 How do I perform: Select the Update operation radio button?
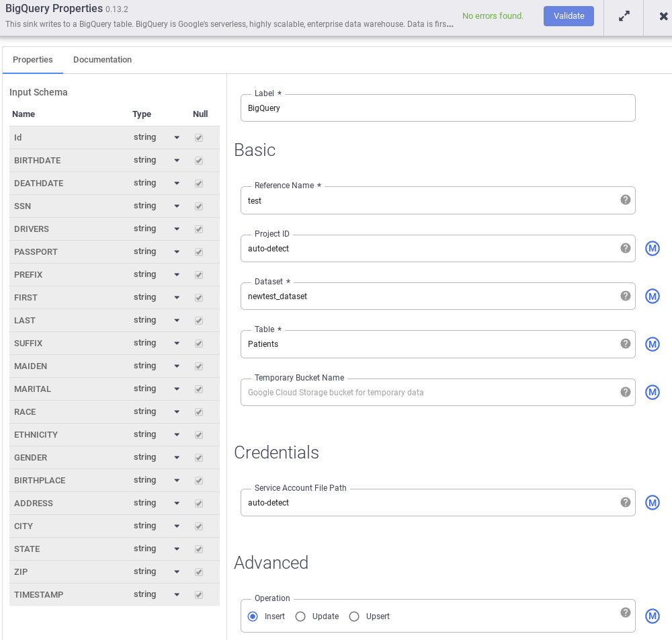point(300,616)
